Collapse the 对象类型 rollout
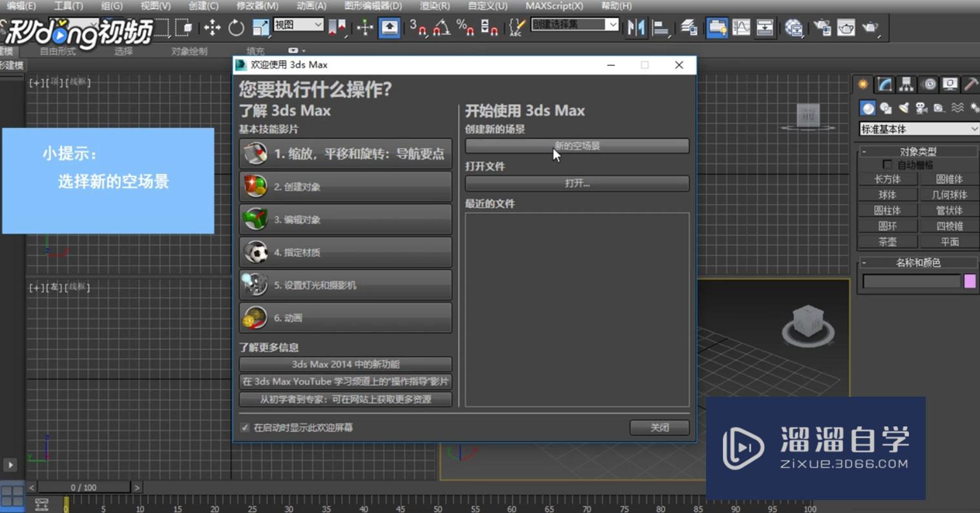This screenshot has width=980, height=513. (x=918, y=152)
